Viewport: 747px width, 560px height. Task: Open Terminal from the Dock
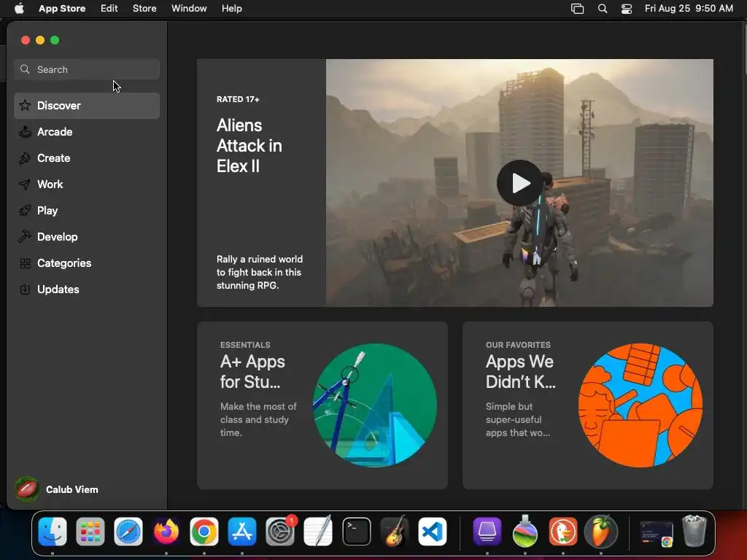356,532
